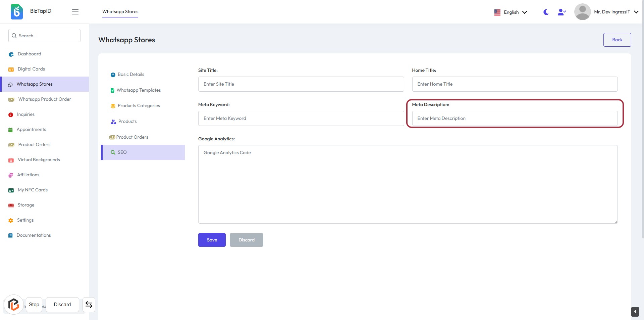This screenshot has height=320, width=644.
Task: Open the English language dropdown
Action: coord(511,12)
